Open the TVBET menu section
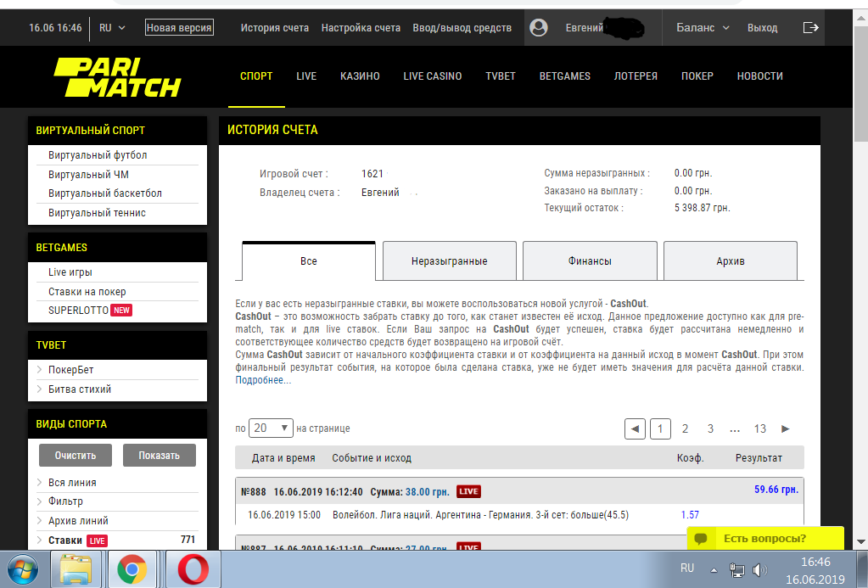The height and width of the screenshot is (588, 868). pyautogui.click(x=501, y=76)
